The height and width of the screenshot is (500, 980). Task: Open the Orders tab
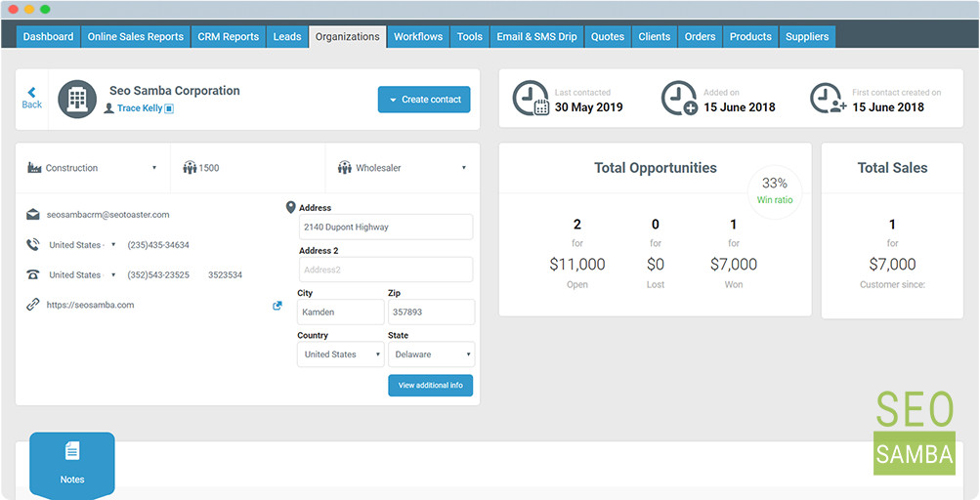[700, 37]
